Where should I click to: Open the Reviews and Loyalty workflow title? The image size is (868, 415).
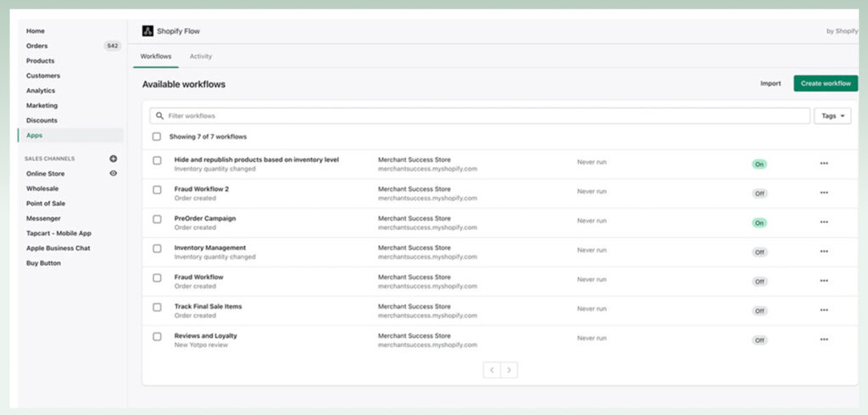[205, 336]
